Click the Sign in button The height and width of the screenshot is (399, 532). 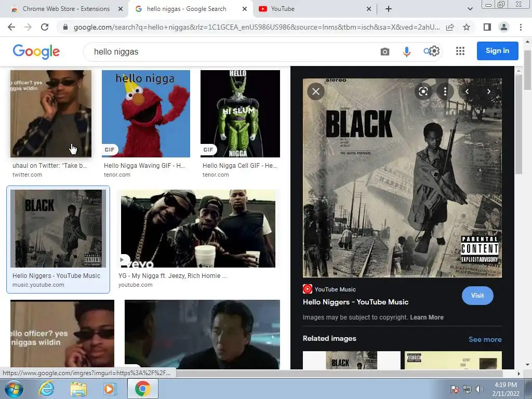point(497,51)
